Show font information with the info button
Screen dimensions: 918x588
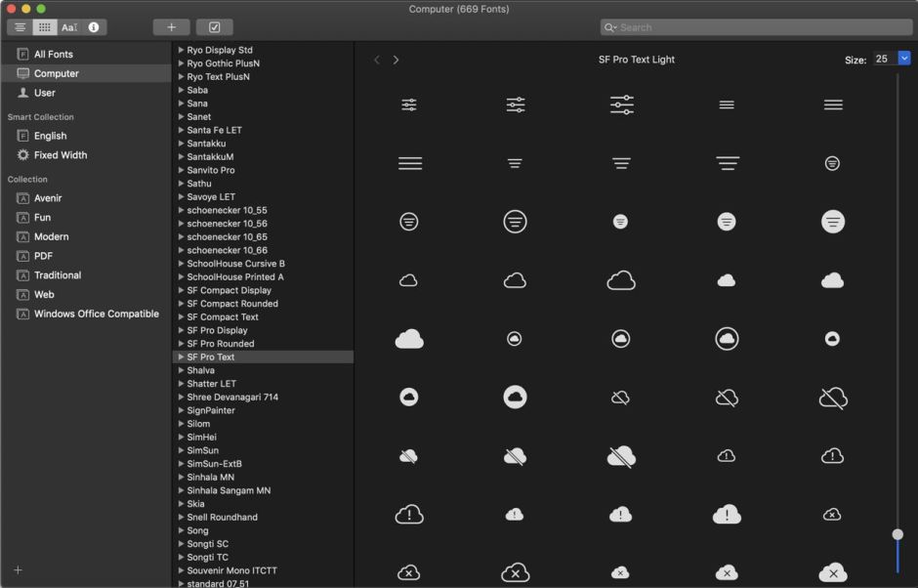click(x=94, y=27)
